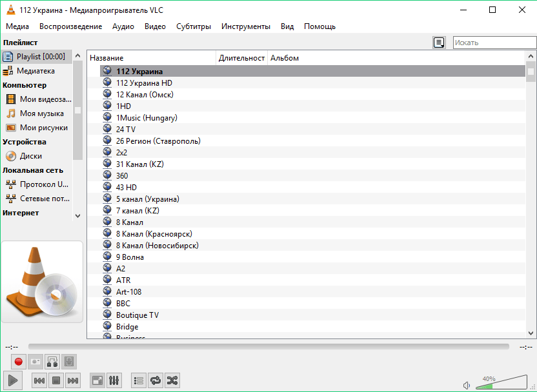Select 8 Канал (Красноярск) row
The height and width of the screenshot is (392, 537).
point(306,234)
